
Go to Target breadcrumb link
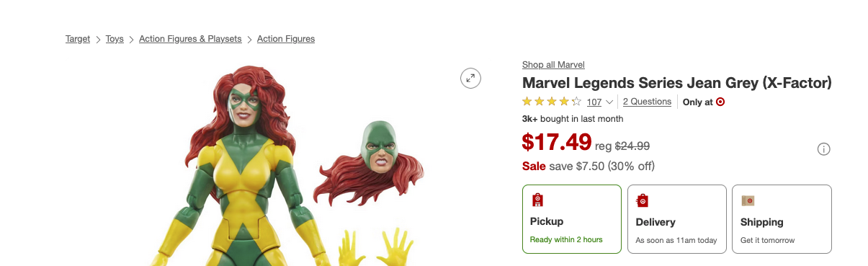pos(78,39)
